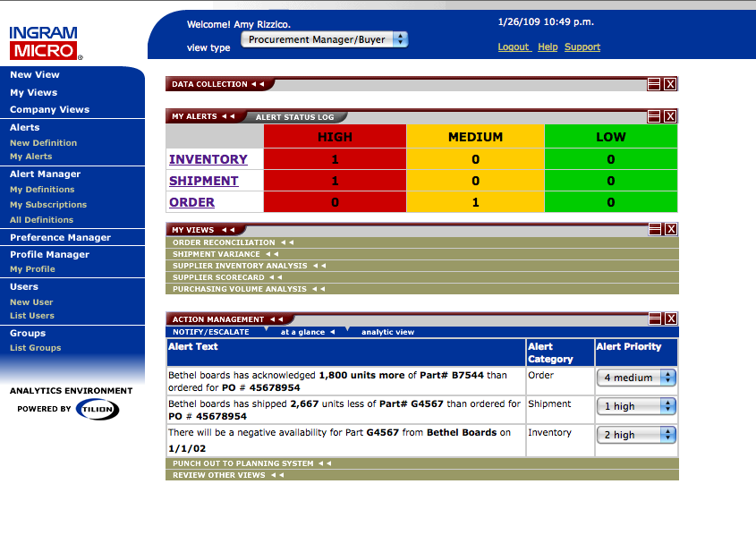The image size is (756, 552).
Task: Minimize the My Views panel
Action: [655, 229]
